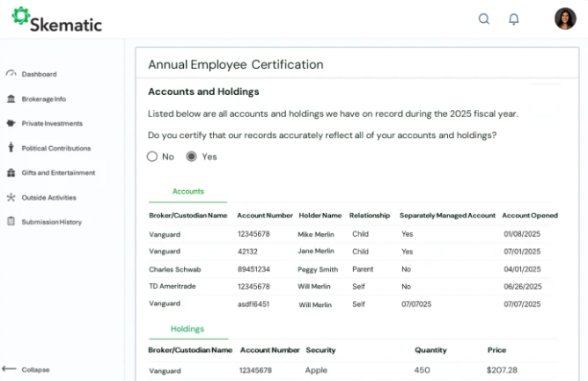Click the Outside Activities icon
588x381 pixels.
[11, 197]
